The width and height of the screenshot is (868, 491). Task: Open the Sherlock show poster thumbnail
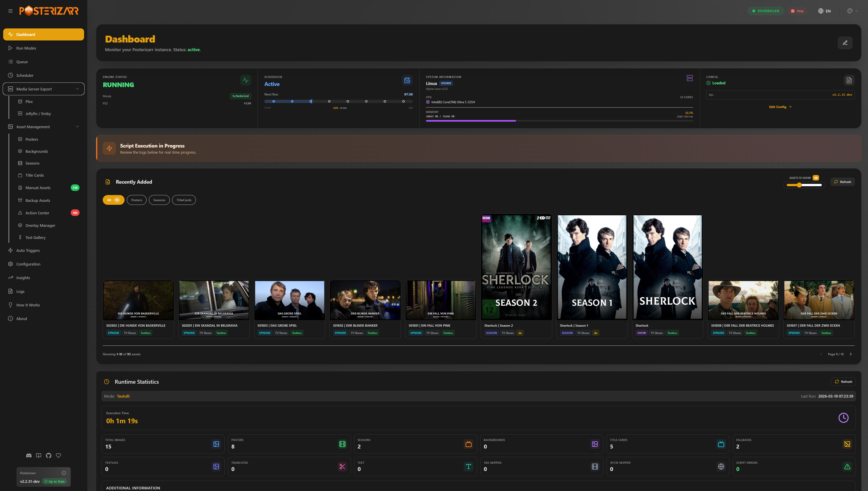point(668,267)
